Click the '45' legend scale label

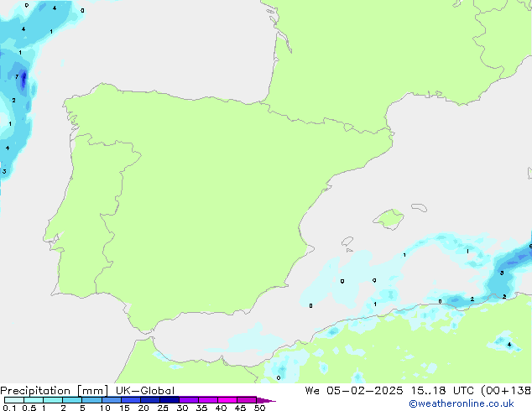click(240, 408)
